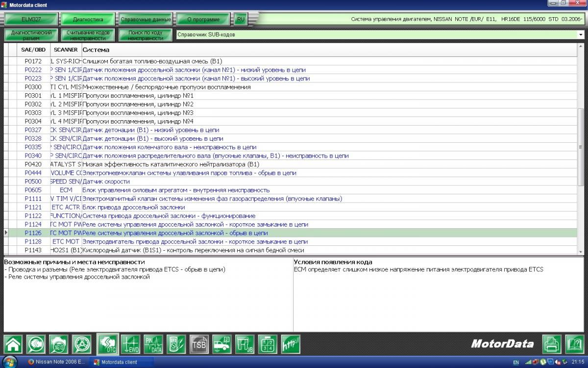Open the PIN DATA icon
Screen dimensions: 588x368
point(153,343)
